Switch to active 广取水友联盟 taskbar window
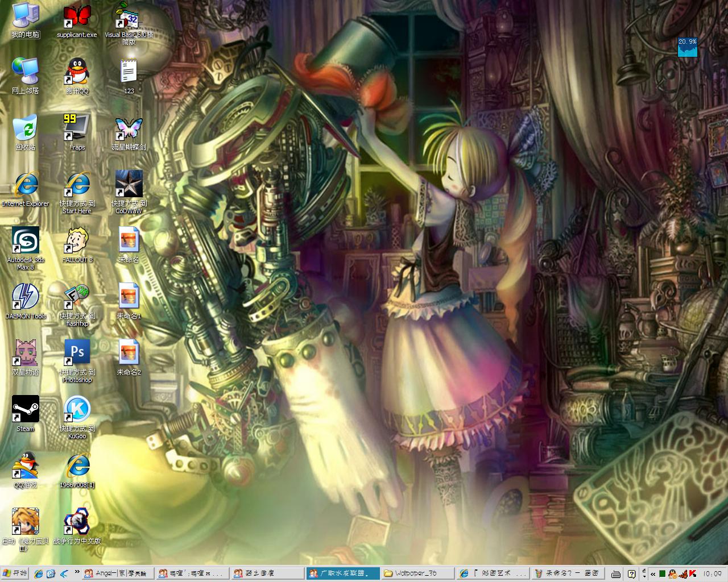 (x=342, y=573)
